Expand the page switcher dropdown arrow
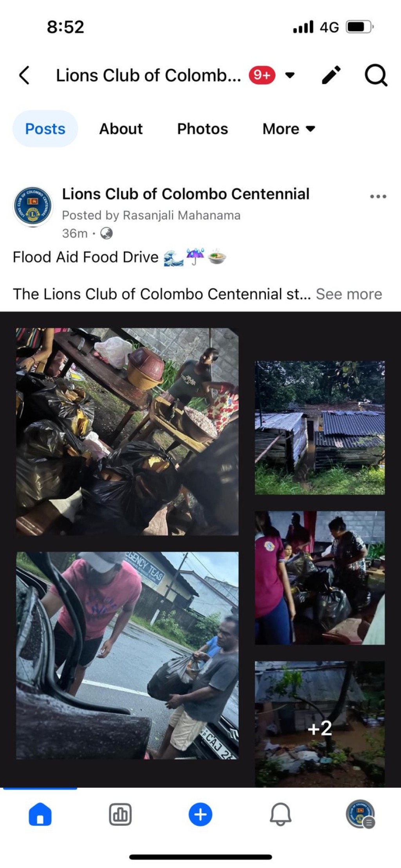Image resolution: width=401 pixels, height=868 pixels. point(290,75)
